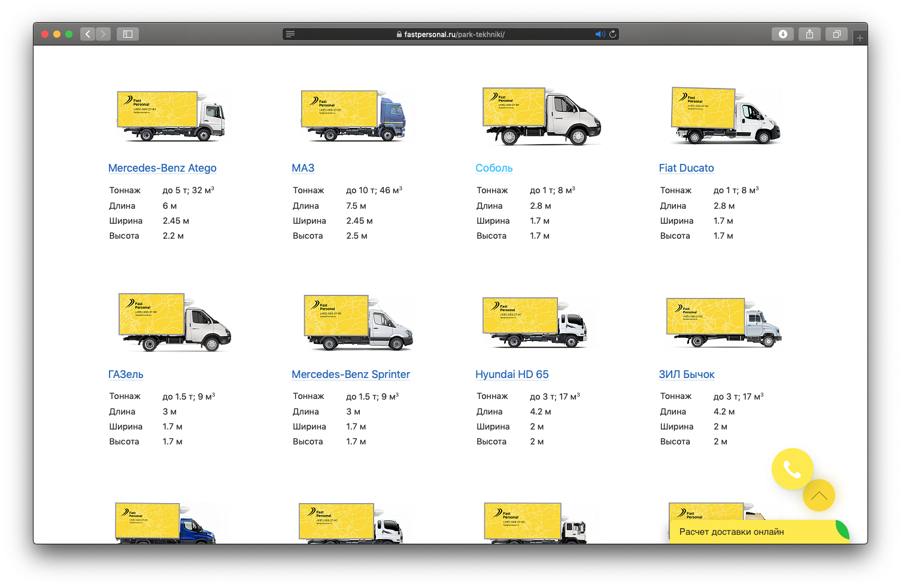Open the Share button in toolbar
Screen dimensions: 901x588
809,34
